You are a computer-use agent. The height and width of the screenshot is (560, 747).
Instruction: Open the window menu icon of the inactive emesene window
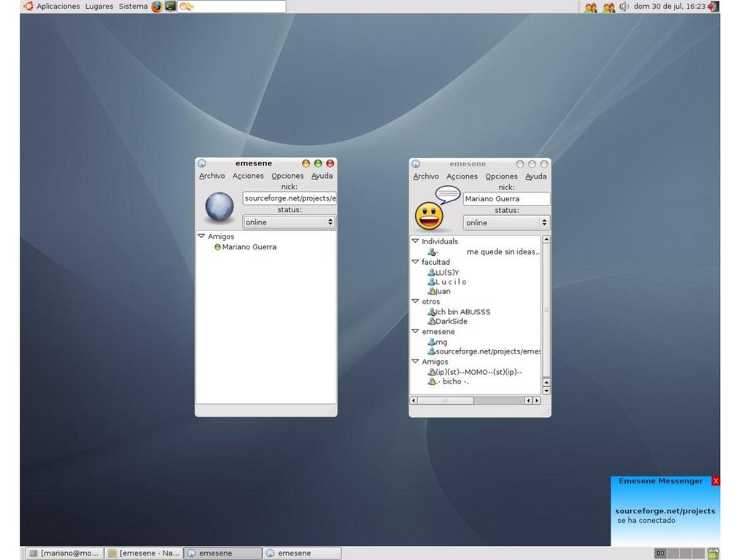(x=416, y=164)
